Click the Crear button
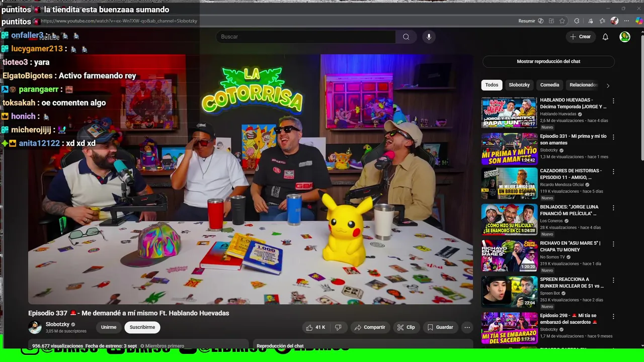This screenshot has width=644, height=362. pos(581,37)
